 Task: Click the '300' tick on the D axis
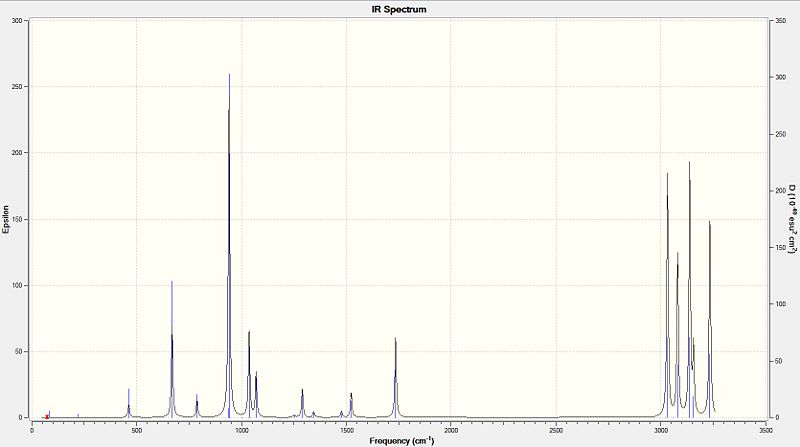point(780,78)
